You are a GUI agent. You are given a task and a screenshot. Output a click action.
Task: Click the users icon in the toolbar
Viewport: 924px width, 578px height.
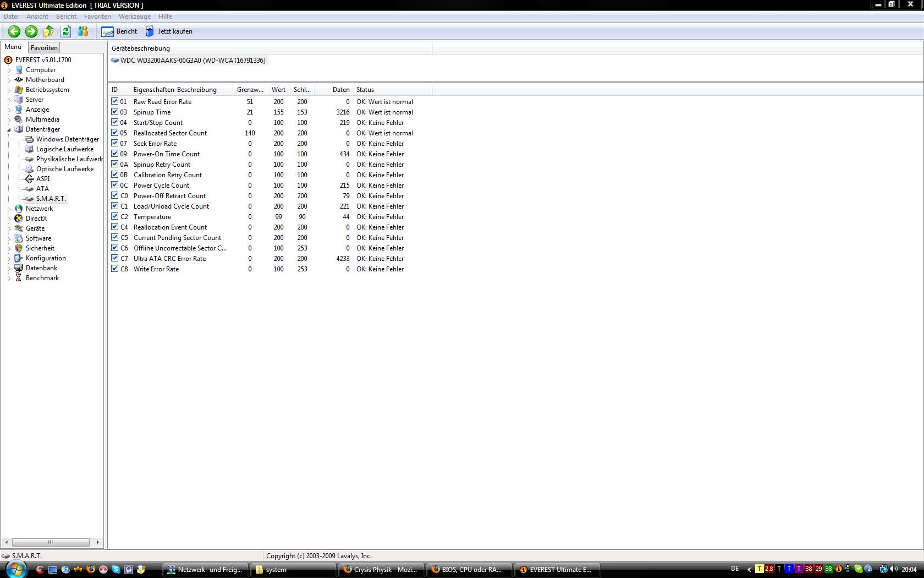[83, 31]
